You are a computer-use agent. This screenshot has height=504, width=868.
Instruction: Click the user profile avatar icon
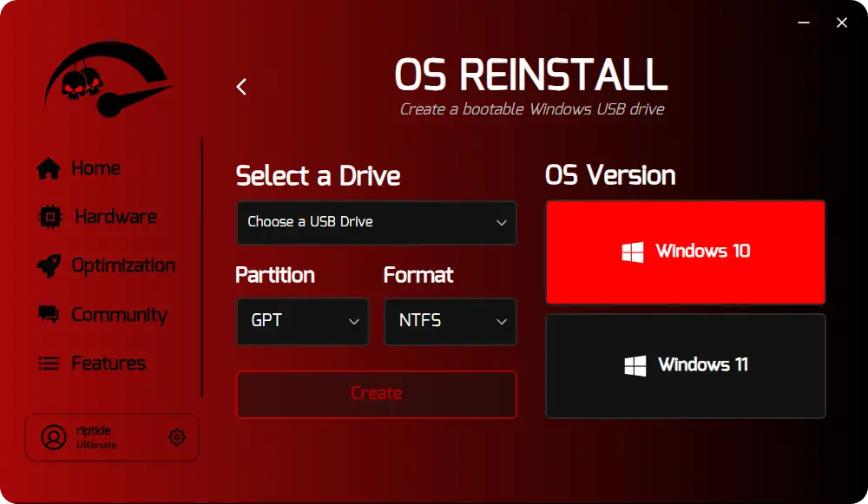pyautogui.click(x=54, y=437)
